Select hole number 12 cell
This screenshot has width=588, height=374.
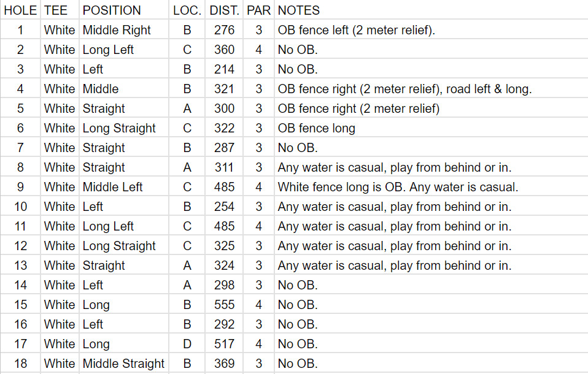click(20, 246)
